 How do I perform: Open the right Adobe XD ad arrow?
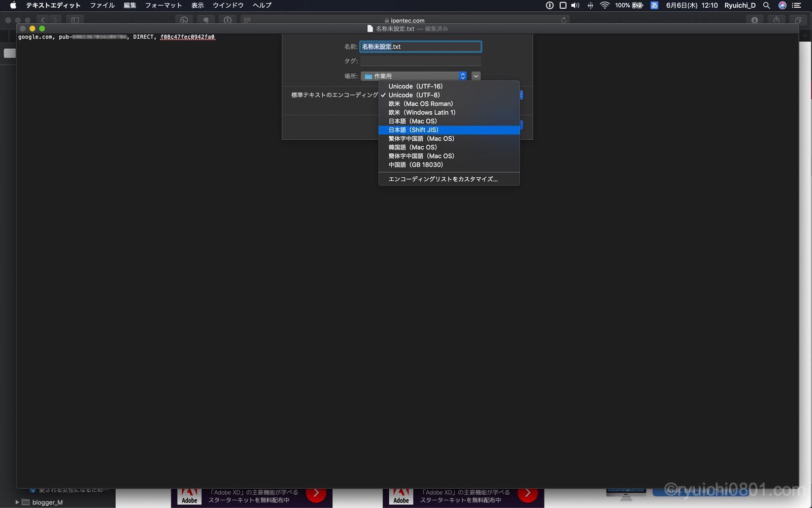(x=527, y=493)
